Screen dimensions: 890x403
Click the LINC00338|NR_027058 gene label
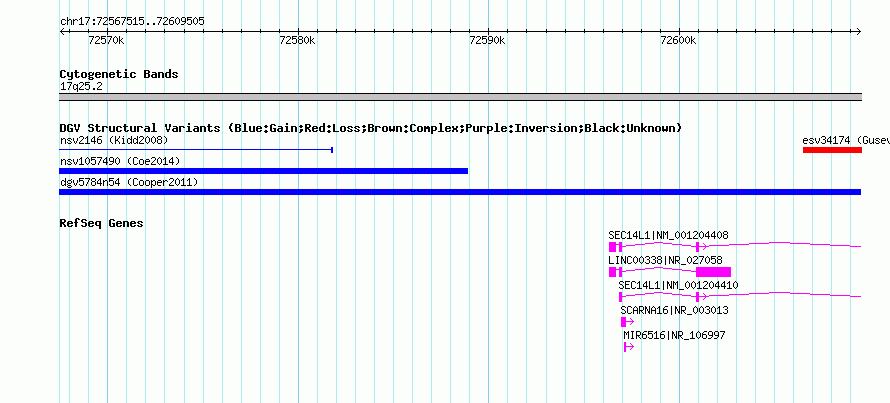point(665,260)
